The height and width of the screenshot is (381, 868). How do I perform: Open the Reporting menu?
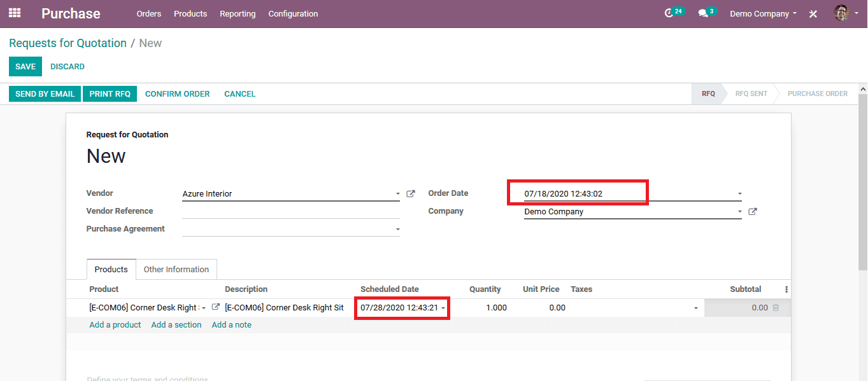(x=238, y=13)
